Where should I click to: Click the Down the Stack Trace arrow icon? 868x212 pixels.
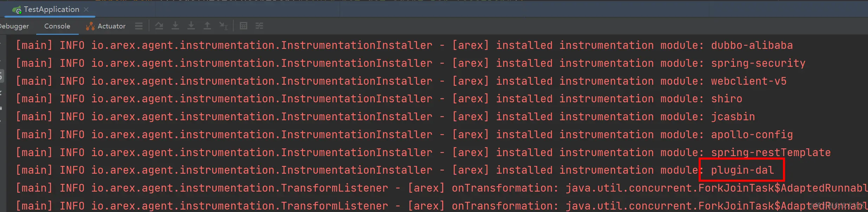[x=175, y=26]
